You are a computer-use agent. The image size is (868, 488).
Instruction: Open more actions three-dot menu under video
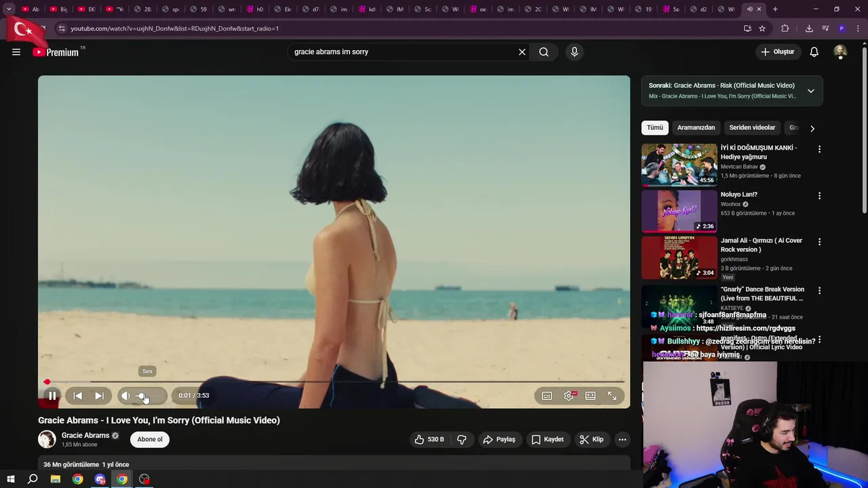(623, 439)
